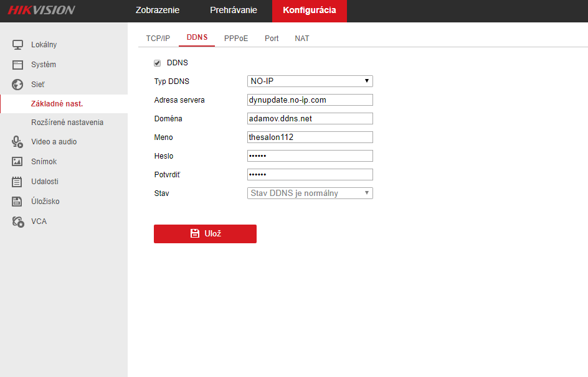Click the Adresa servera input field
This screenshot has width=588, height=377.
click(310, 100)
